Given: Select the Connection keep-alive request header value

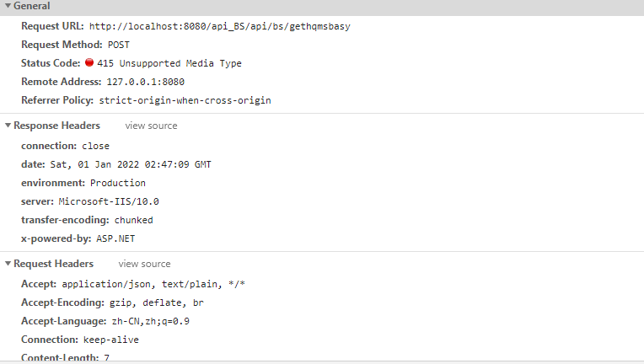Looking at the screenshot, I should 111,340.
